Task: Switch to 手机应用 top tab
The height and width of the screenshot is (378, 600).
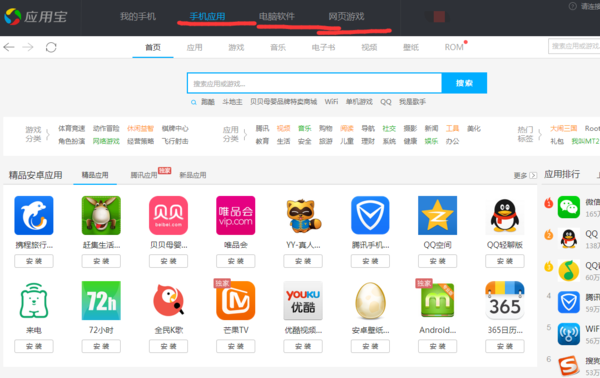Action: coord(207,16)
